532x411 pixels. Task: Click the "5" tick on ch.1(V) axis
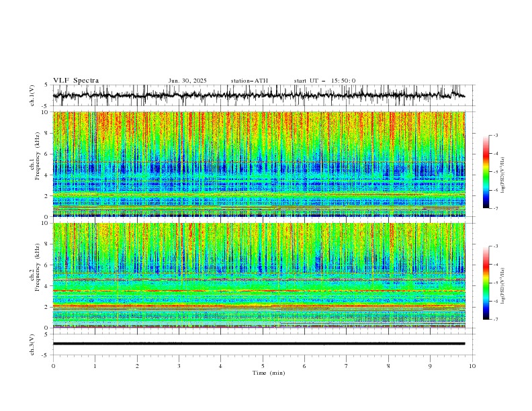point(47,85)
